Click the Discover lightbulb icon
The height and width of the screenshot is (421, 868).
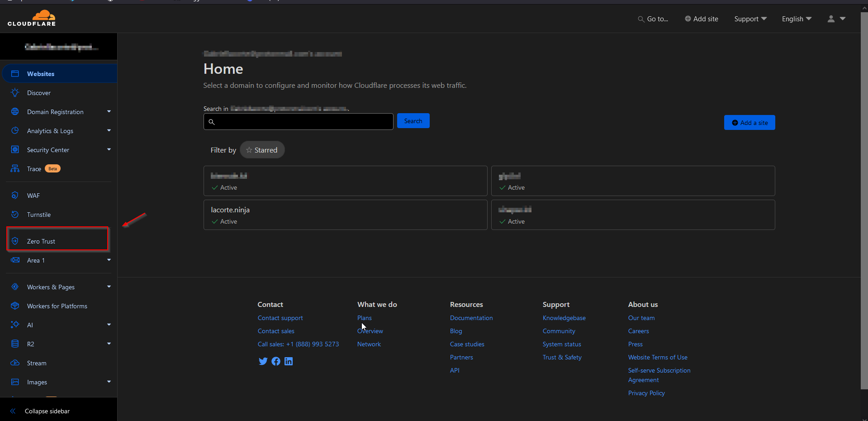point(15,93)
